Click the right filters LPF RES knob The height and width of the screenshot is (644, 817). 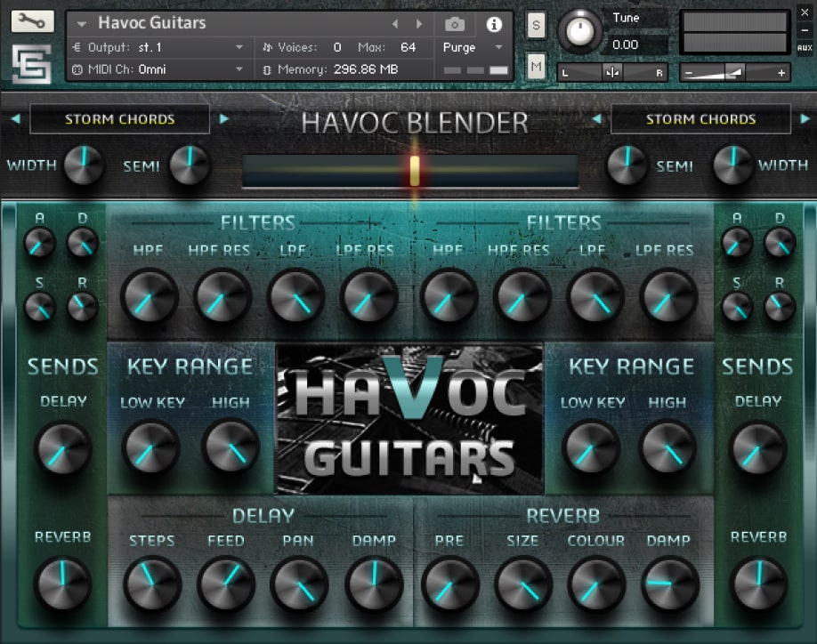pos(668,297)
